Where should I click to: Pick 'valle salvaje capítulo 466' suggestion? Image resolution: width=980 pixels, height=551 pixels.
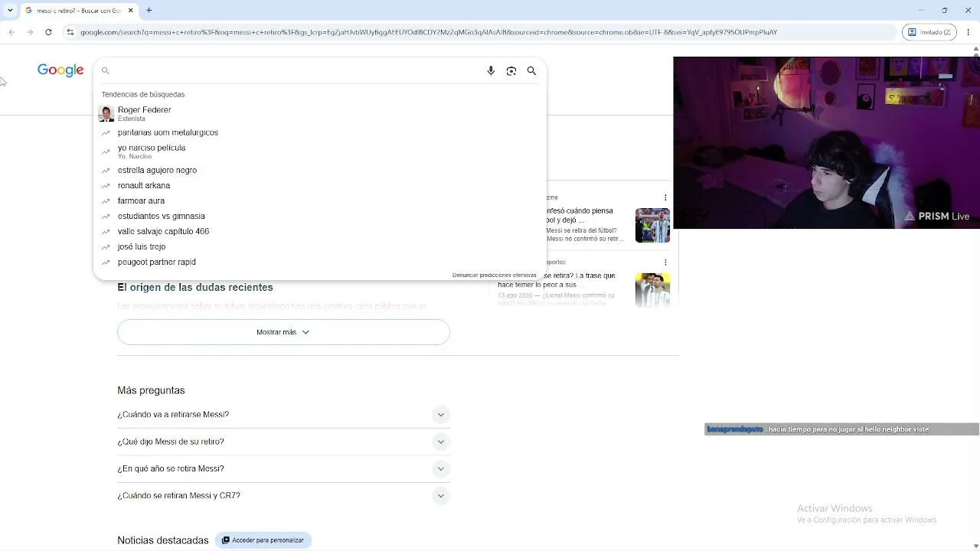click(320, 231)
